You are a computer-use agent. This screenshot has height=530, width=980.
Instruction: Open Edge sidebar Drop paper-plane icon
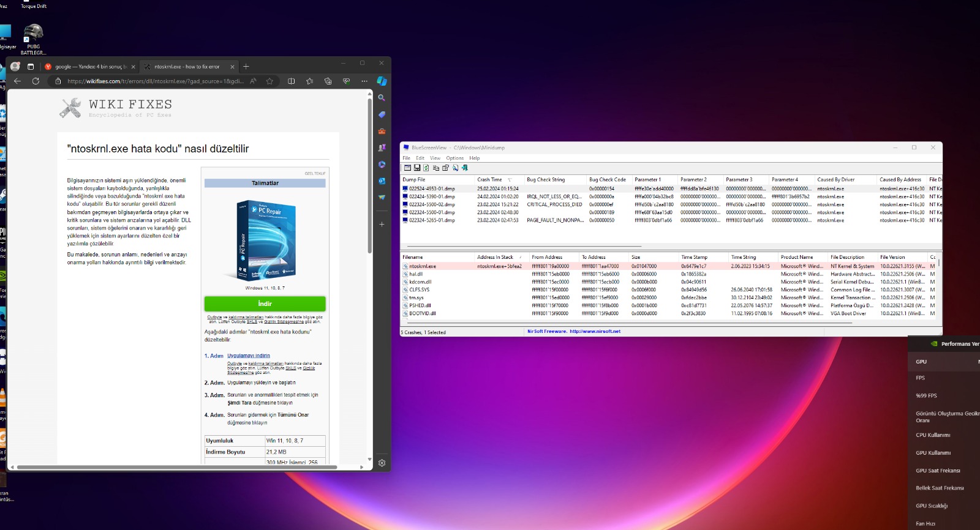click(x=382, y=197)
